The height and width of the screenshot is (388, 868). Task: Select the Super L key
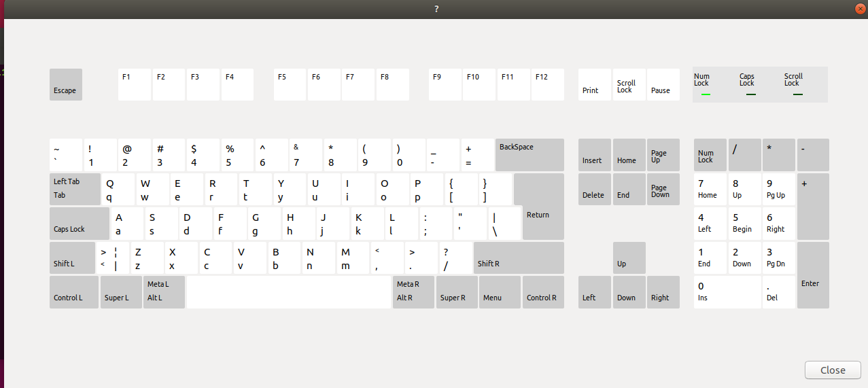click(x=122, y=292)
